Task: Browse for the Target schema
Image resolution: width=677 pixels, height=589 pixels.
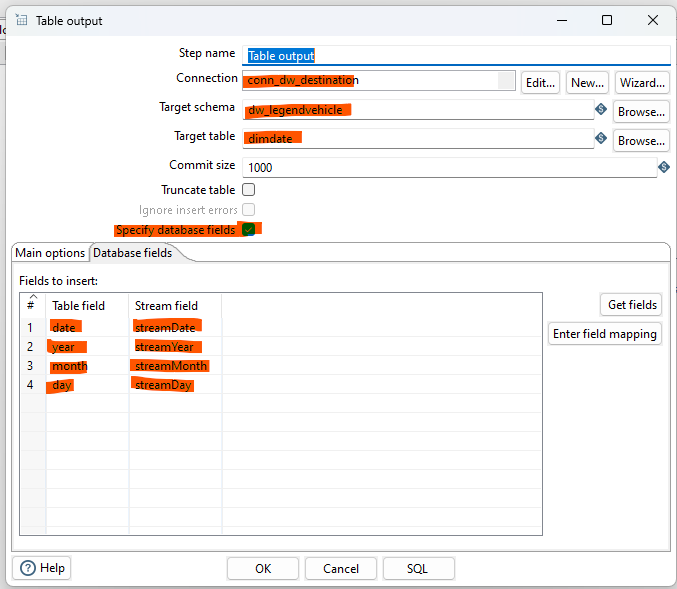Action: [640, 112]
